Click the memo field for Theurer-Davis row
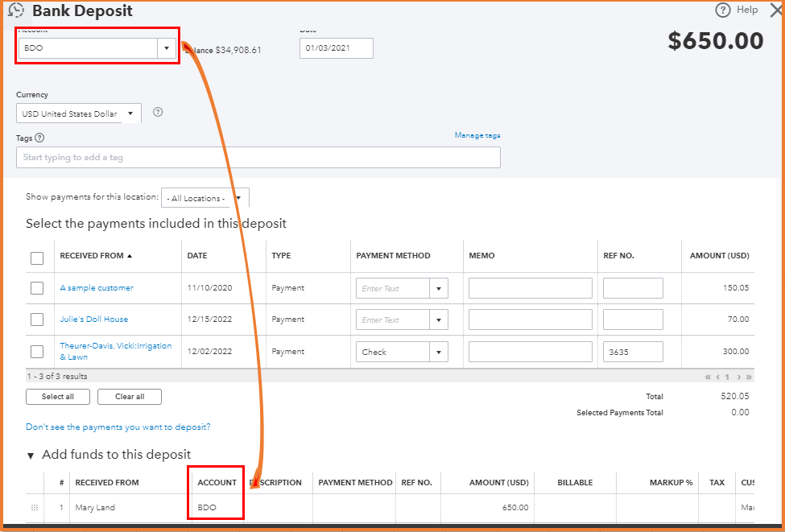 530,352
